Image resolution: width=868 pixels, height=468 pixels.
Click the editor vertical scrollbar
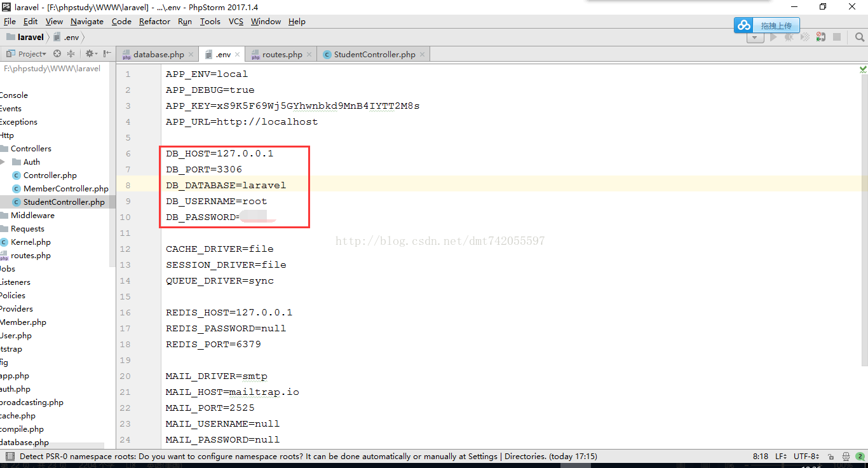[865, 219]
